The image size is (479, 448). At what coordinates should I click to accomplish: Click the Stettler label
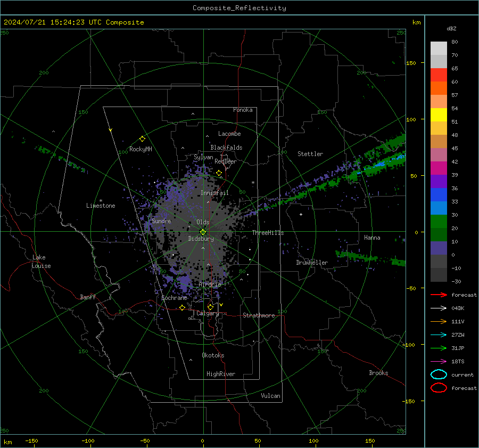coord(310,154)
